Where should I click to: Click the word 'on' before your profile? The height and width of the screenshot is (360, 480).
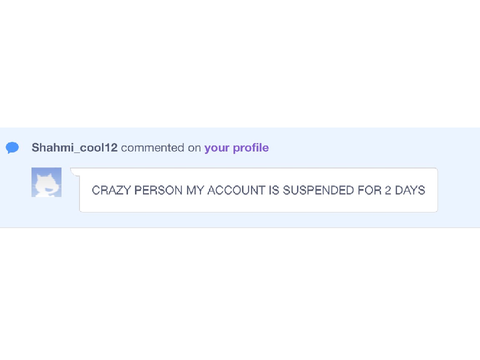194,148
